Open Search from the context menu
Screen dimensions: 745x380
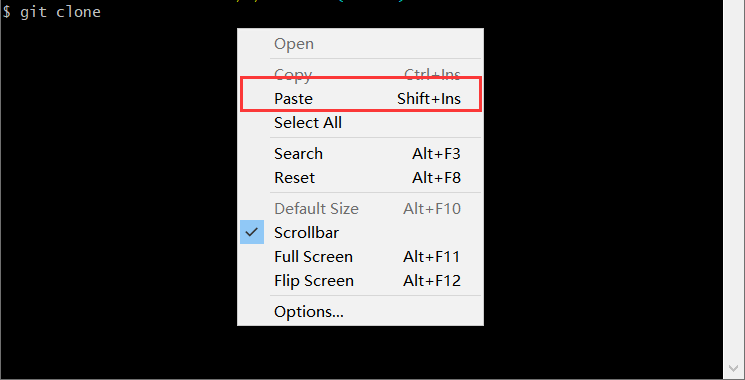pos(361,154)
